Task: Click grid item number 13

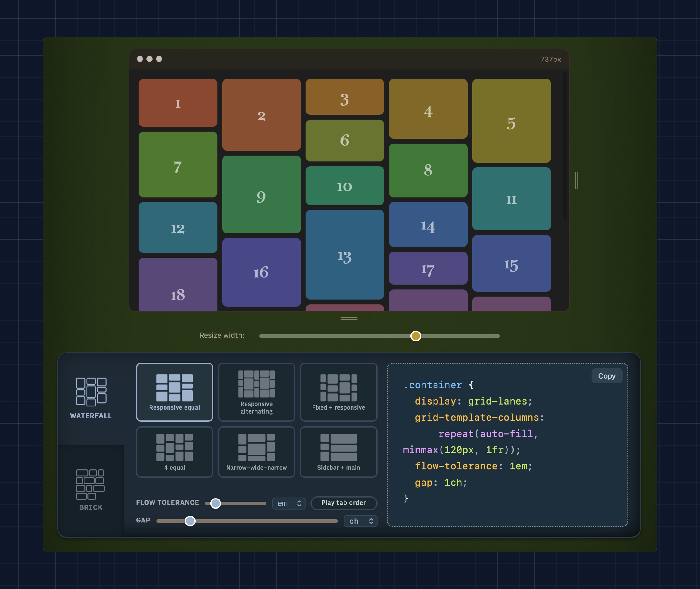Action: coord(344,254)
